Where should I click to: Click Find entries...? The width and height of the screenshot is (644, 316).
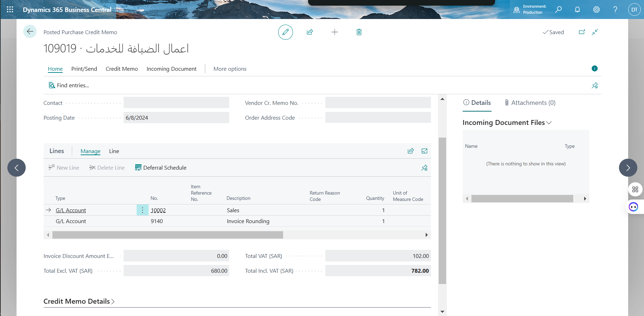[x=69, y=85]
